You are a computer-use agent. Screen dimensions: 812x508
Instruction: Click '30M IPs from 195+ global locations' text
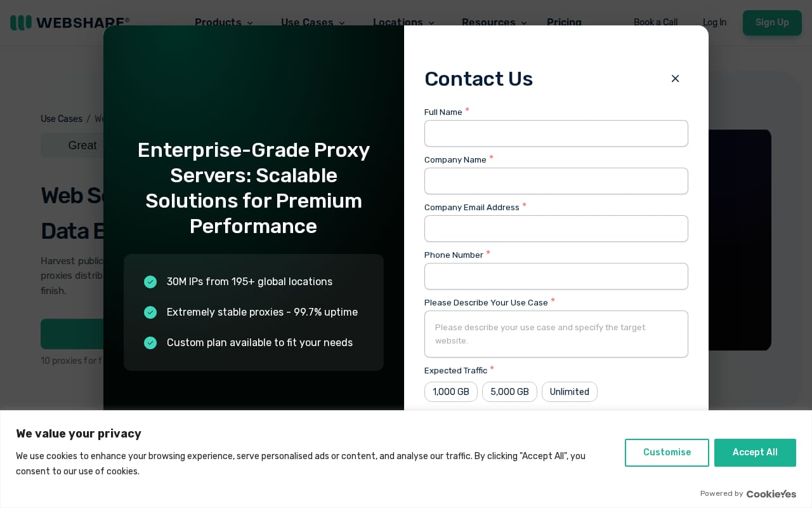point(249,282)
